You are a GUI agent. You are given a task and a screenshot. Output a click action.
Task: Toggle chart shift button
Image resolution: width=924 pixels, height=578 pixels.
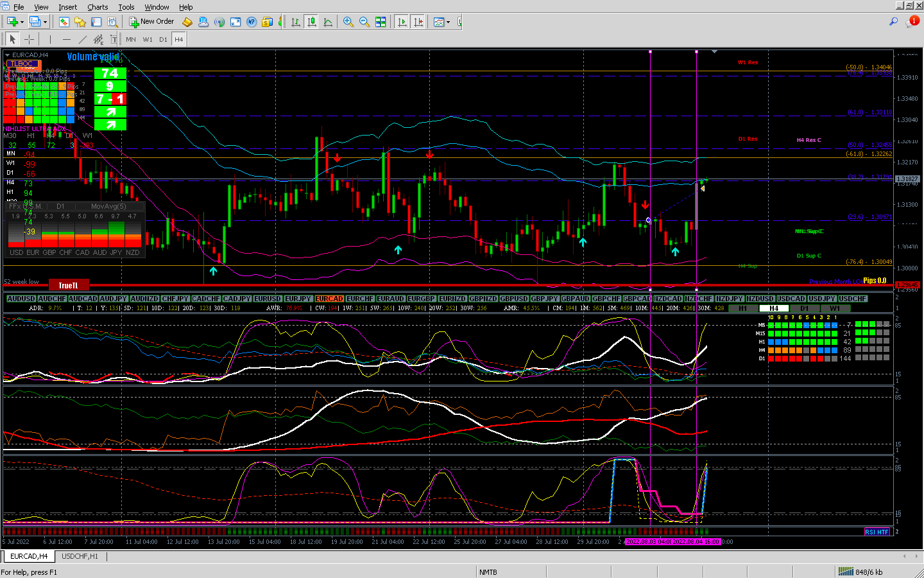[418, 22]
